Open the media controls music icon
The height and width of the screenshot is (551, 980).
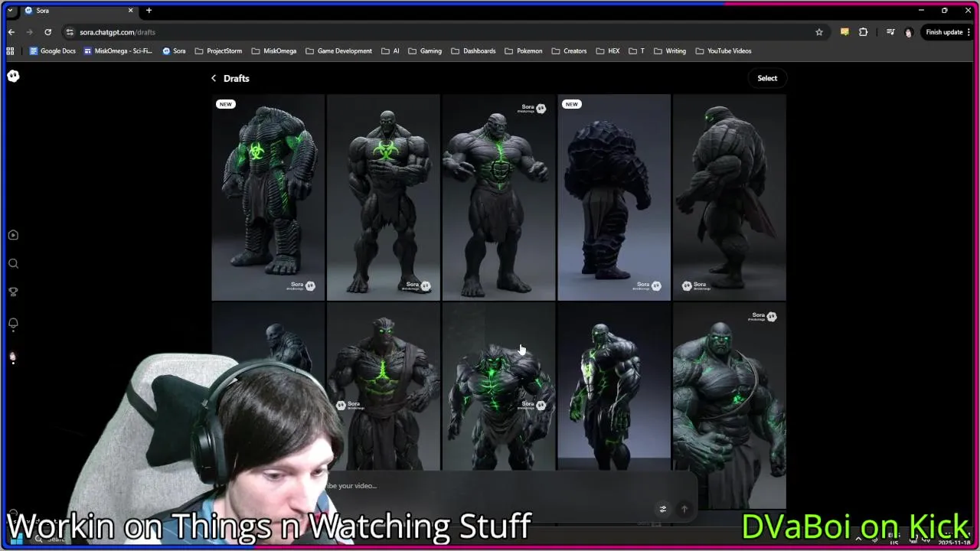890,32
